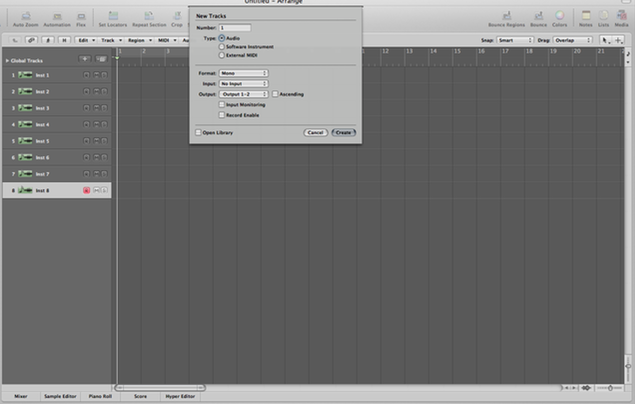Open the Output 1-2 dropdown
Screen dimensions: 635x404
pos(244,93)
